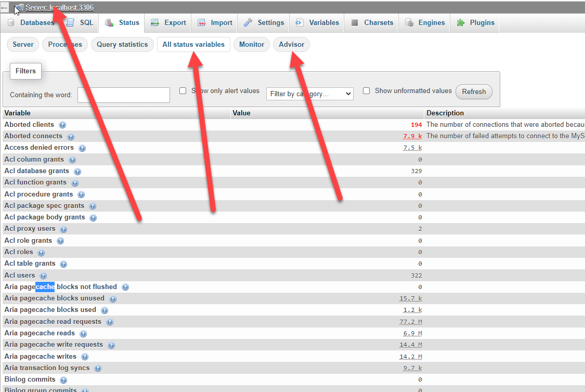This screenshot has width=585, height=392.
Task: Click Aria pagecache read requests value 77.2 M
Action: (x=411, y=322)
